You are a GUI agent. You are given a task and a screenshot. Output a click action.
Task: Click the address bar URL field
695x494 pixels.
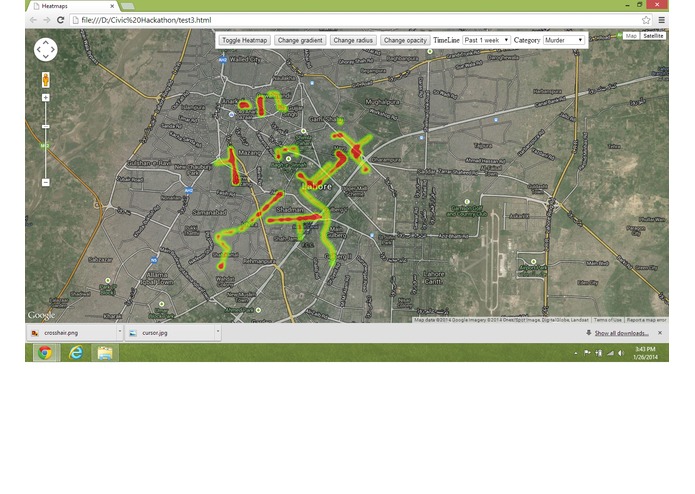click(x=357, y=20)
